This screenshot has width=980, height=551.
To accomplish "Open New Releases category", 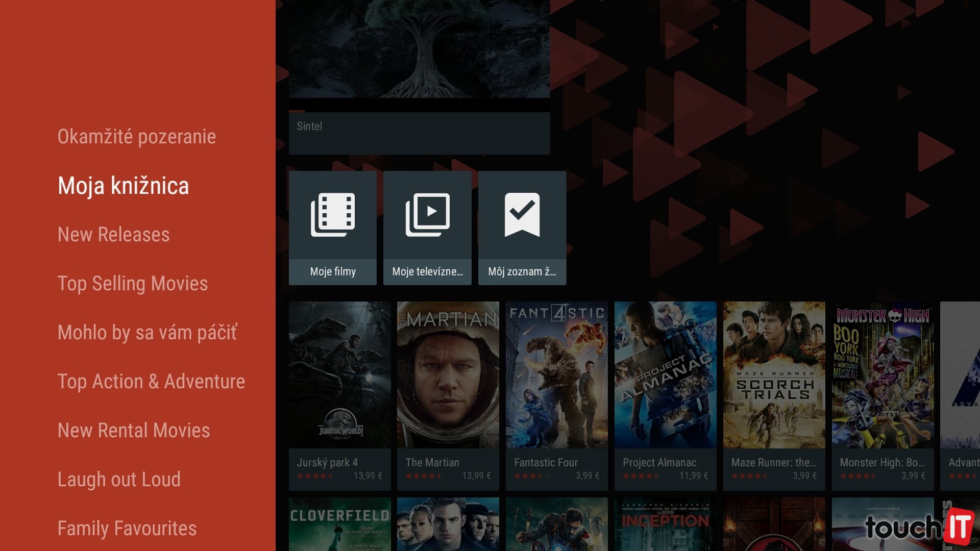I will coord(113,235).
